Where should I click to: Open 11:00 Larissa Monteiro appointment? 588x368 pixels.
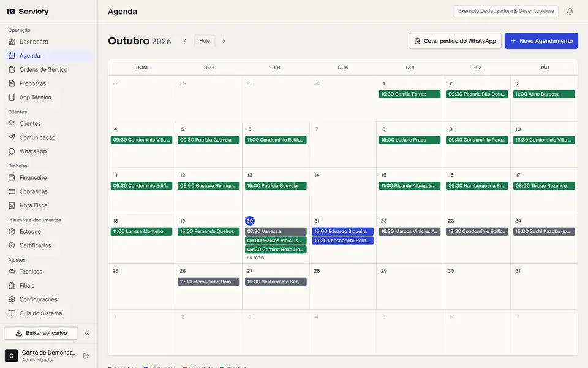pyautogui.click(x=141, y=231)
